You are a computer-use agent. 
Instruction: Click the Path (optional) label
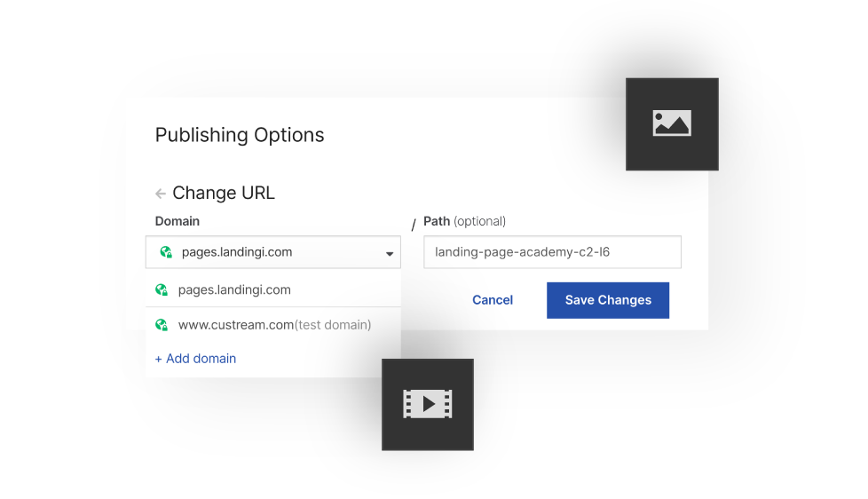tap(464, 221)
